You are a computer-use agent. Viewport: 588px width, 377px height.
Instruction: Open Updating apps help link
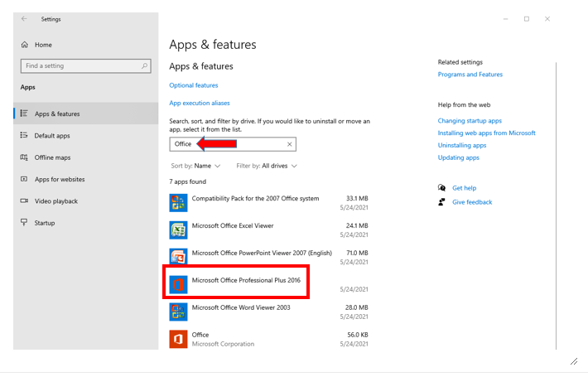459,157
